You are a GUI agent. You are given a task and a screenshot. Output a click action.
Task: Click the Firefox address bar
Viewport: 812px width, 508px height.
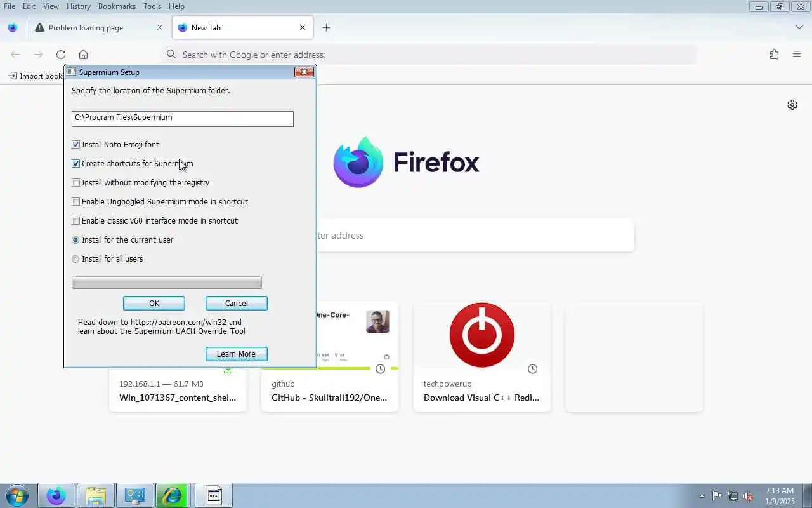click(430, 55)
